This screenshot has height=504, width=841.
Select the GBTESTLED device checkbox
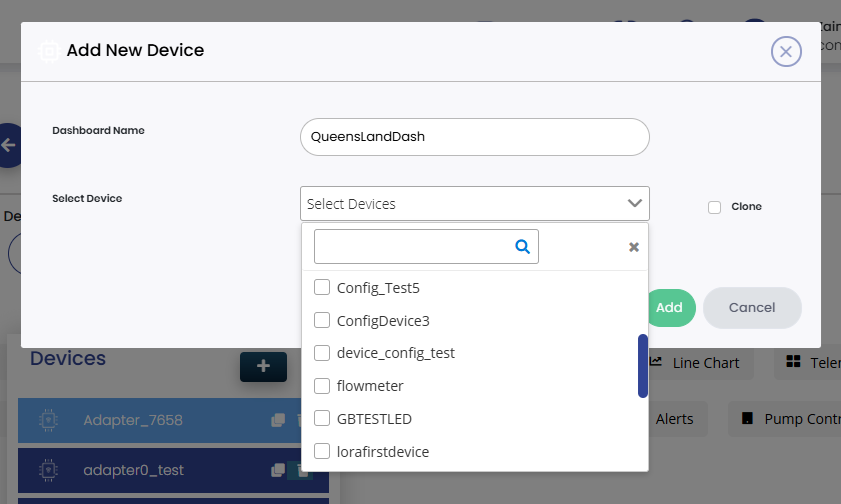(x=322, y=418)
